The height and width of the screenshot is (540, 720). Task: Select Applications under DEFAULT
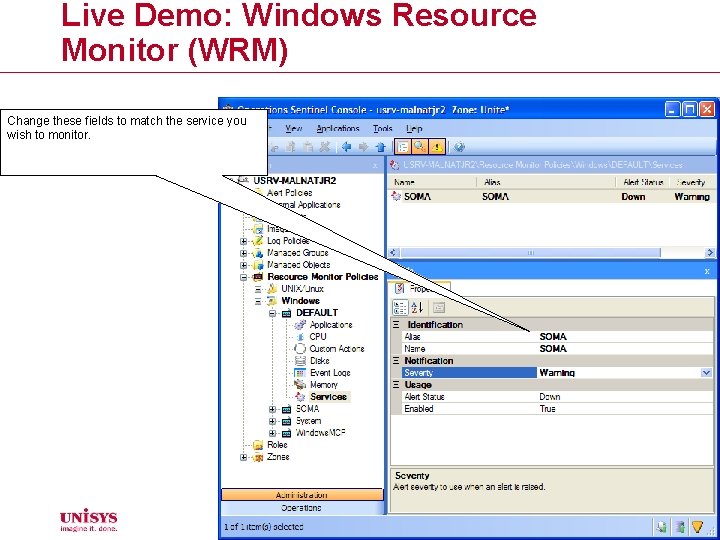tap(331, 325)
